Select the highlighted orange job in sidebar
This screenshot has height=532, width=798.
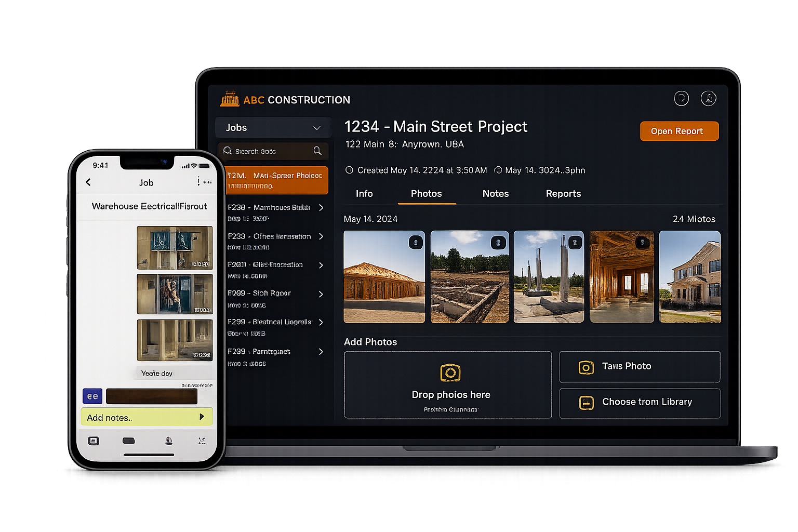pyautogui.click(x=277, y=180)
